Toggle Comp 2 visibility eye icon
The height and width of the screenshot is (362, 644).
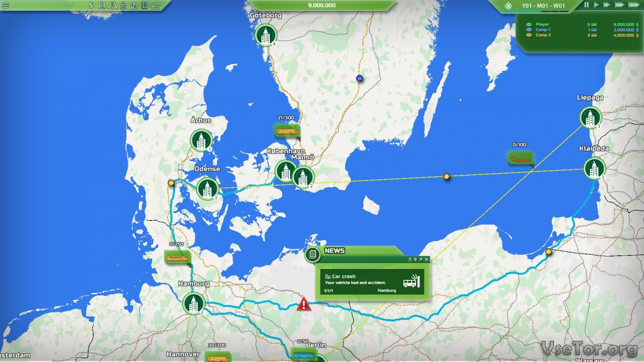[x=529, y=35]
